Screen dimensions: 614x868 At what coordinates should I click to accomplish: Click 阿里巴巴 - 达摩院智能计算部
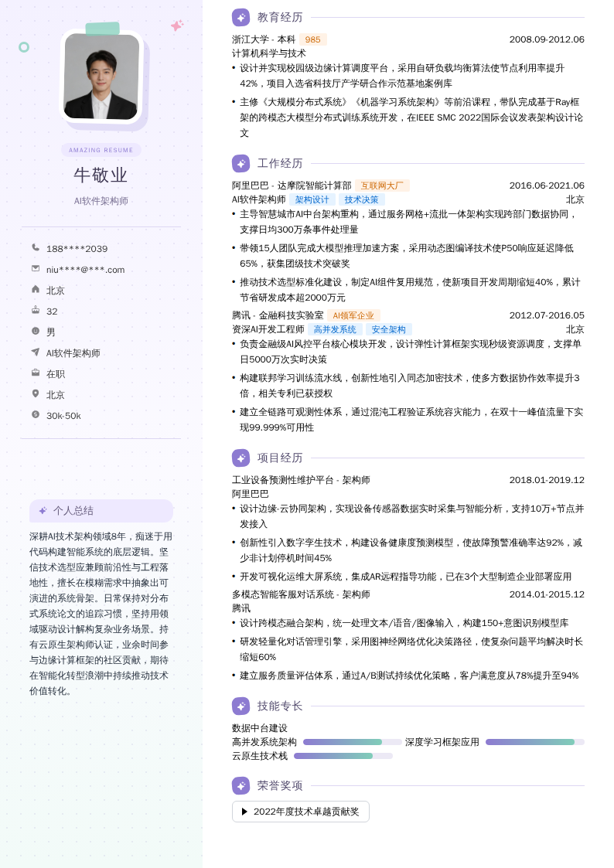292,186
